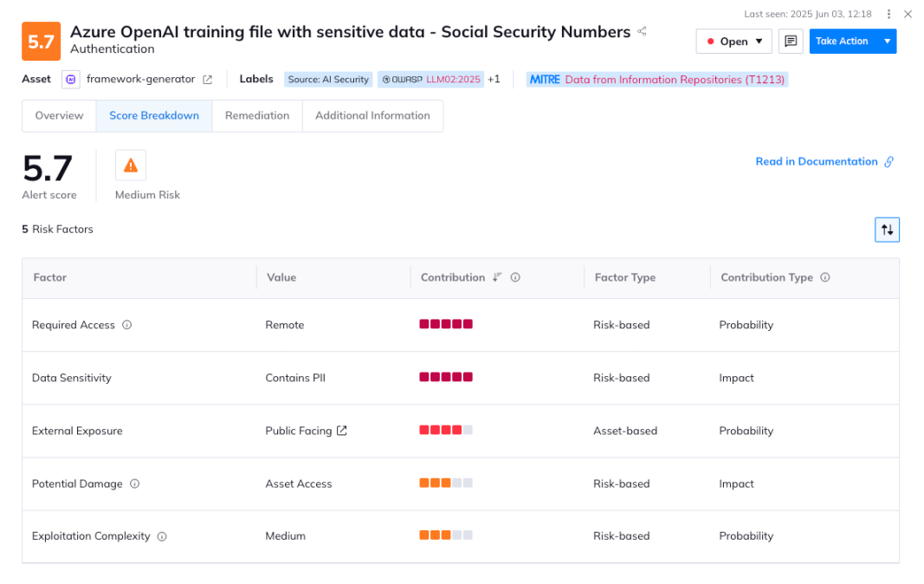Image resolution: width=924 pixels, height=584 pixels.
Task: Click the Value column header
Action: [281, 277]
